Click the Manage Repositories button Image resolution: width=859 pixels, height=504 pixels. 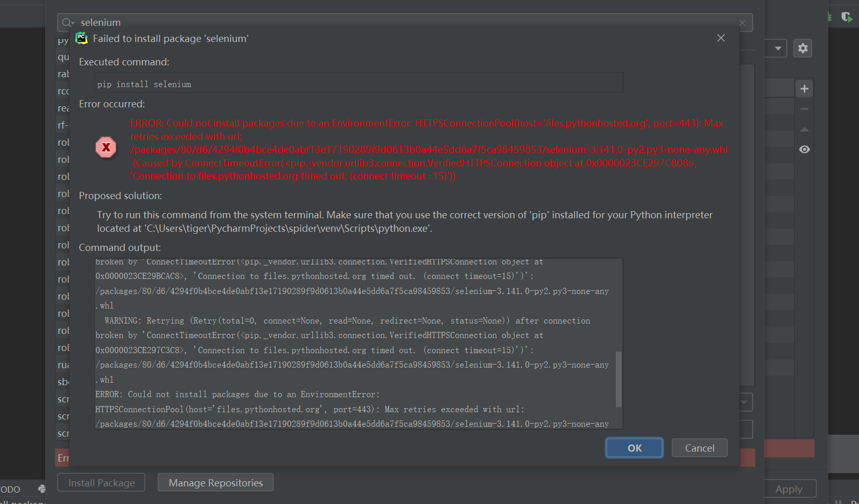click(216, 483)
